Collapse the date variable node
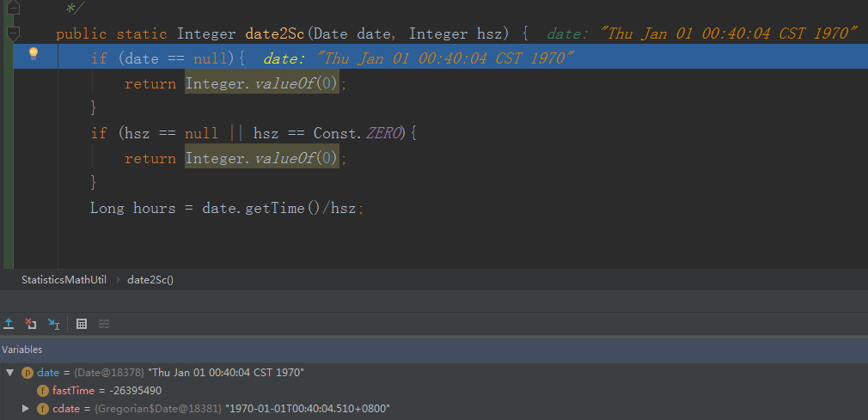 [9, 373]
